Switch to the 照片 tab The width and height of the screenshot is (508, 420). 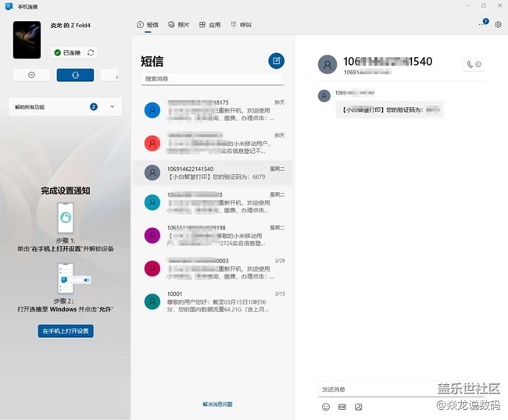[x=178, y=24]
